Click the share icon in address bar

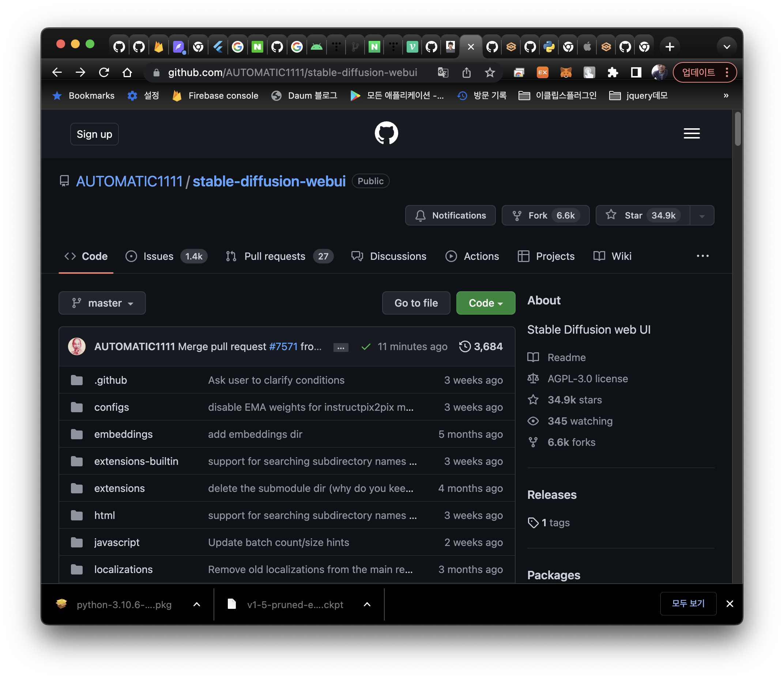click(466, 72)
